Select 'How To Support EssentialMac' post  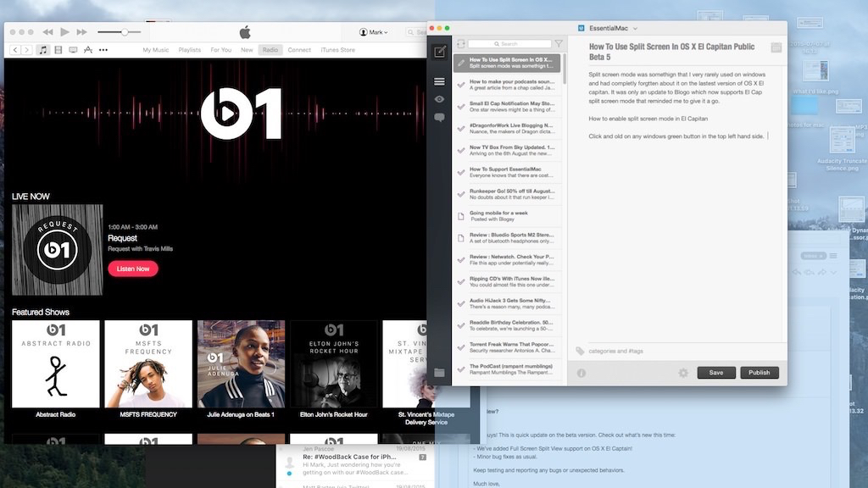click(507, 172)
